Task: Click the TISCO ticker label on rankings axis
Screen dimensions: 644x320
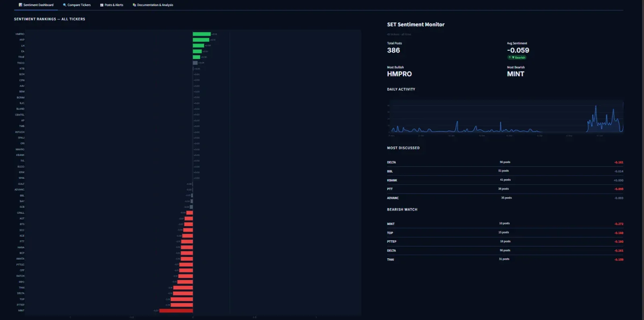Action: (x=21, y=63)
